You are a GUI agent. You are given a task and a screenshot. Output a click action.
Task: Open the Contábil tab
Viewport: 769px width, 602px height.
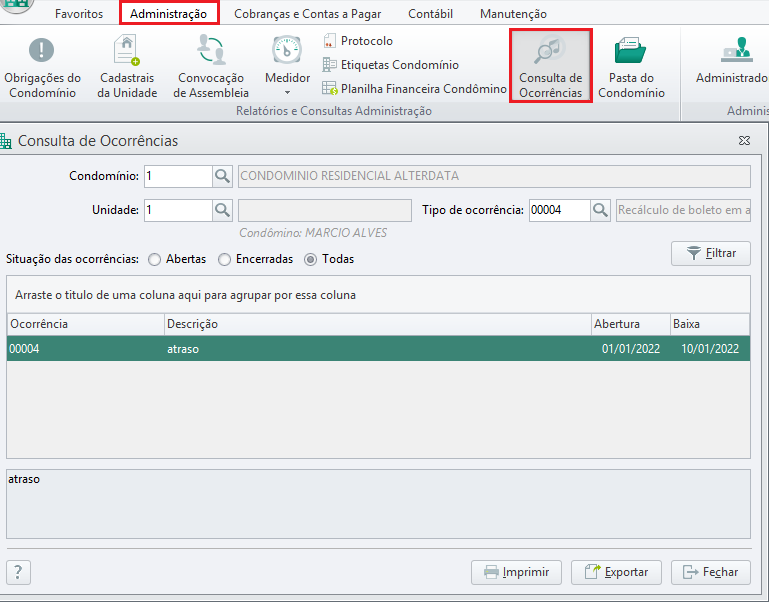point(431,14)
